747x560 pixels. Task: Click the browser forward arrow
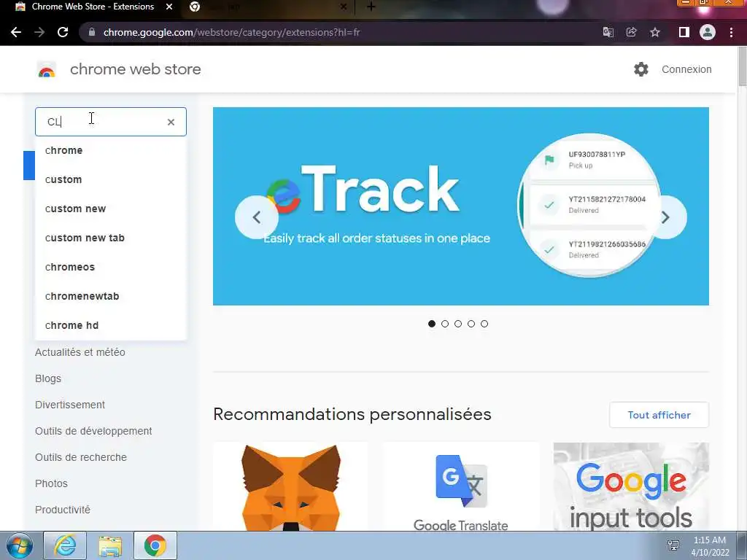click(x=39, y=32)
